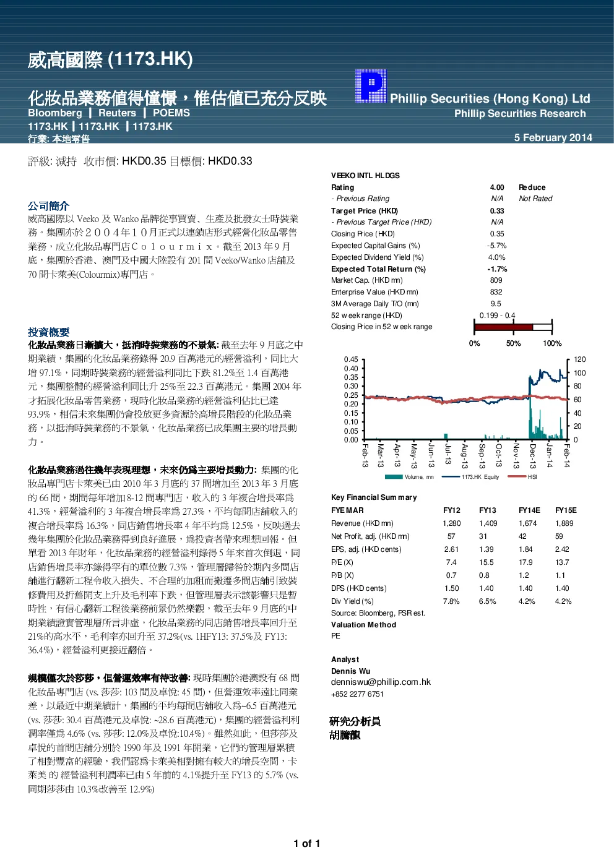Click FY12 revenue value 1,280
This screenshot has height=868, width=614.
(452, 523)
